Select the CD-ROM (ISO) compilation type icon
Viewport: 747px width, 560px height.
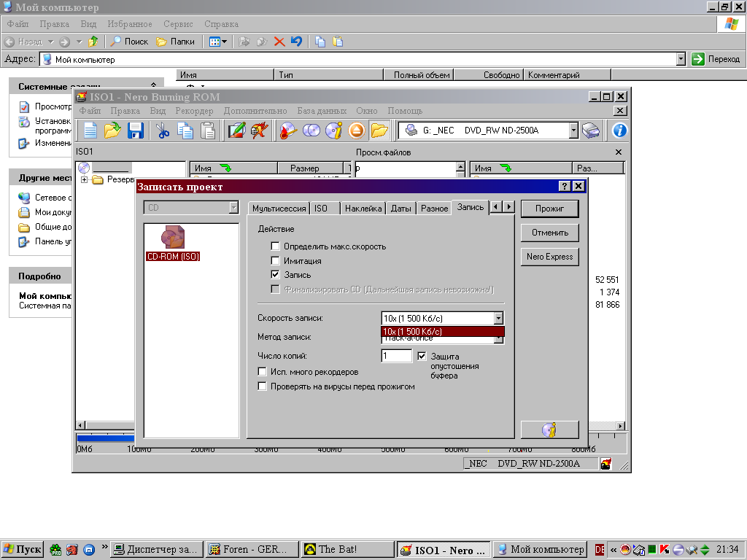click(173, 244)
